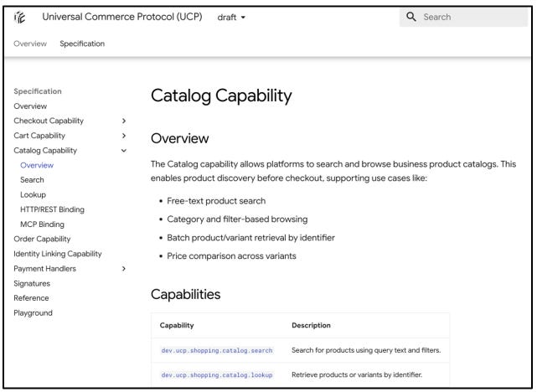Click 'Search for products using query text' cell
Screen dimensions: 537x392
coord(366,350)
